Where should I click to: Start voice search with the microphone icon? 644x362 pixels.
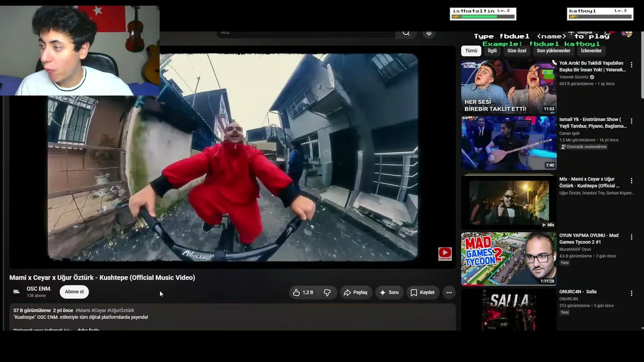429,33
